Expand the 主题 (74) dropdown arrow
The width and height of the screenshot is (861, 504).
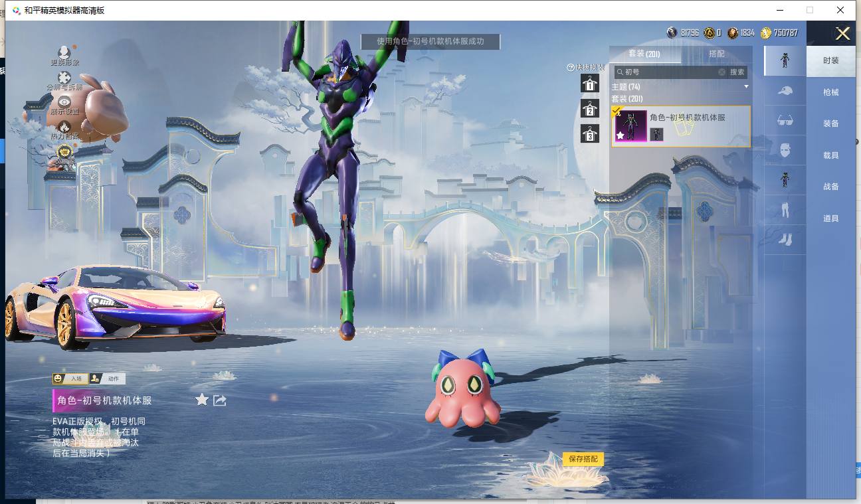746,87
